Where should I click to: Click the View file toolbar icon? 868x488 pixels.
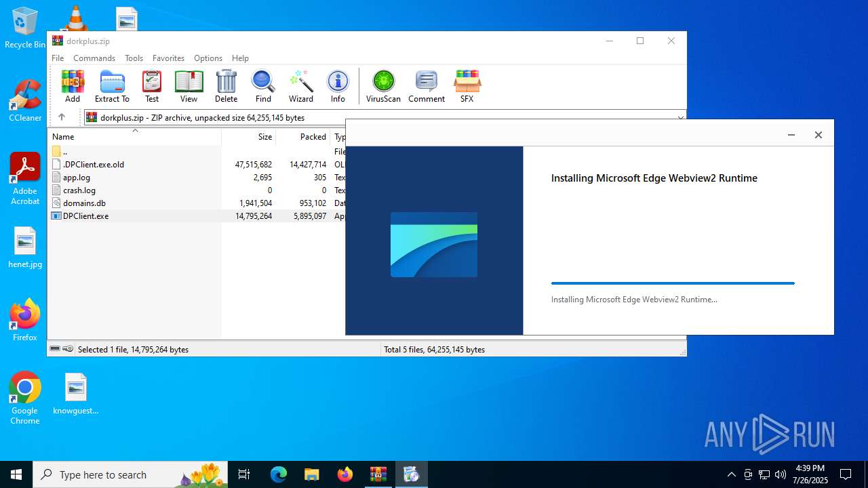pyautogui.click(x=189, y=86)
